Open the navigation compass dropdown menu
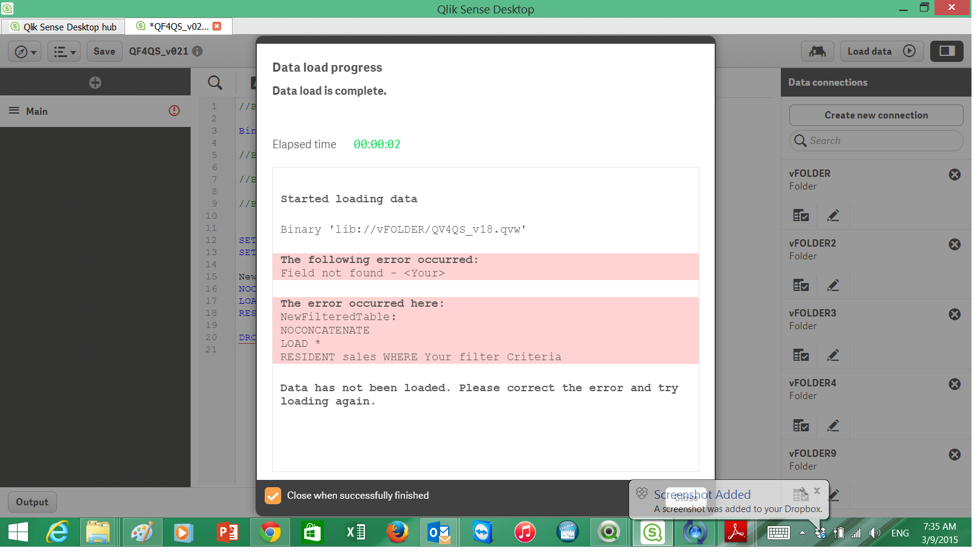 [x=25, y=52]
